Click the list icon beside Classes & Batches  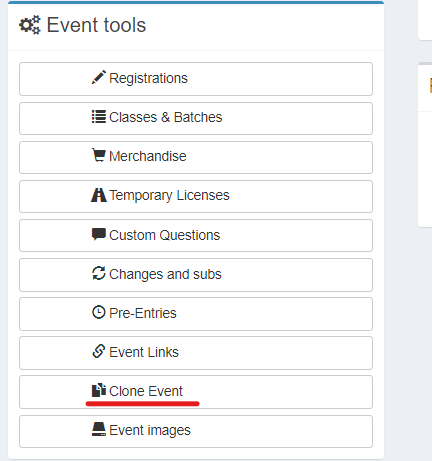(x=99, y=117)
